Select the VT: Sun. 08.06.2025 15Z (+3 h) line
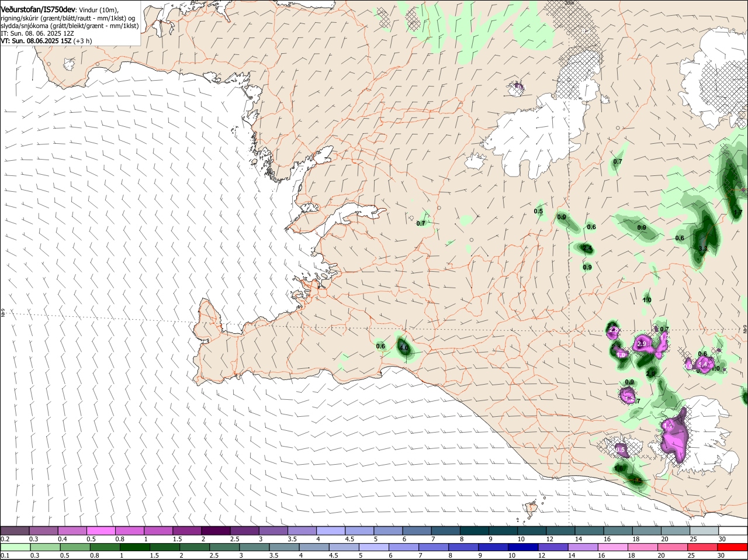Screen dimensions: 748x560 [46, 41]
